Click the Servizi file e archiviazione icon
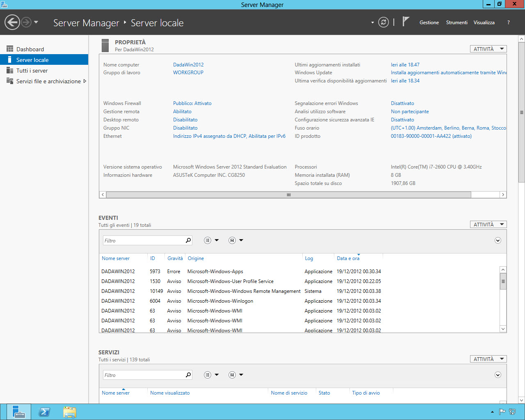Viewport: 525px width, 420px height. click(10, 81)
